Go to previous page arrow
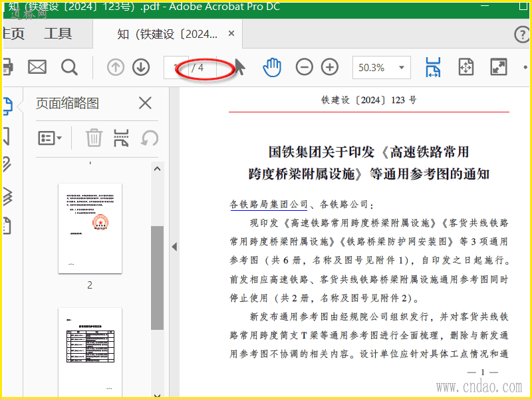 [116, 67]
